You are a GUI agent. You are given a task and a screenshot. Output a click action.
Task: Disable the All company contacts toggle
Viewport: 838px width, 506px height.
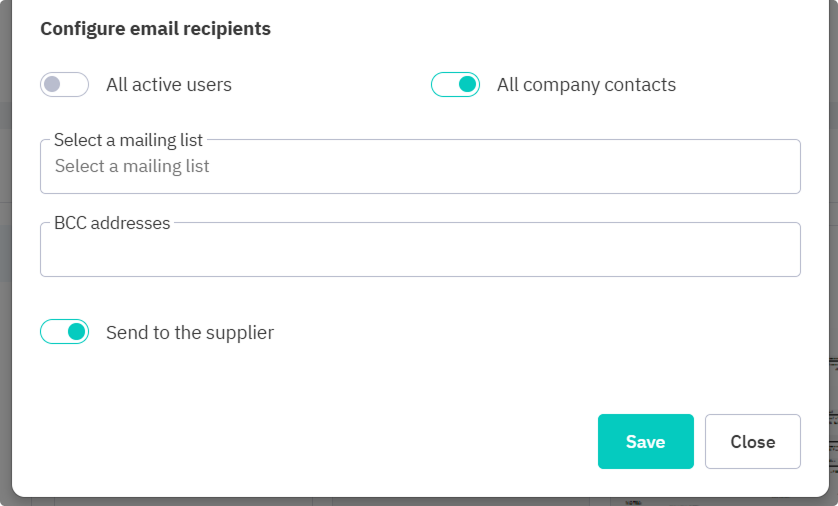click(x=455, y=85)
